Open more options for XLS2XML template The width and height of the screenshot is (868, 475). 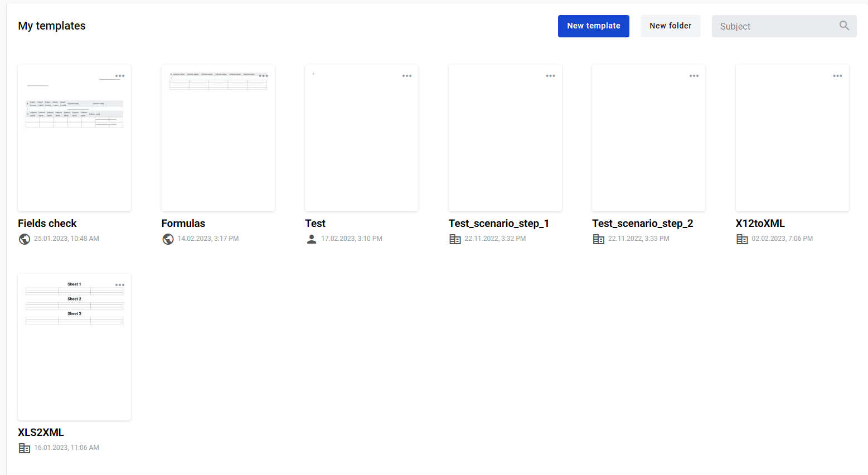point(120,285)
